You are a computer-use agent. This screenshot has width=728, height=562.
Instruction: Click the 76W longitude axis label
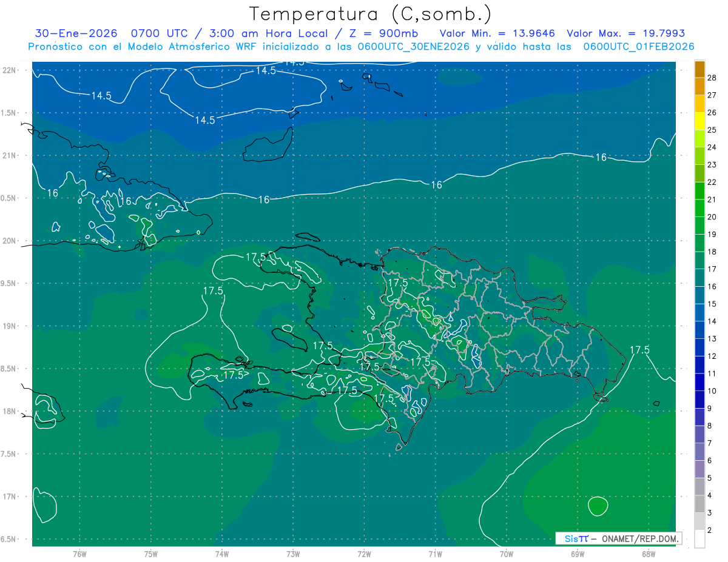coord(80,554)
